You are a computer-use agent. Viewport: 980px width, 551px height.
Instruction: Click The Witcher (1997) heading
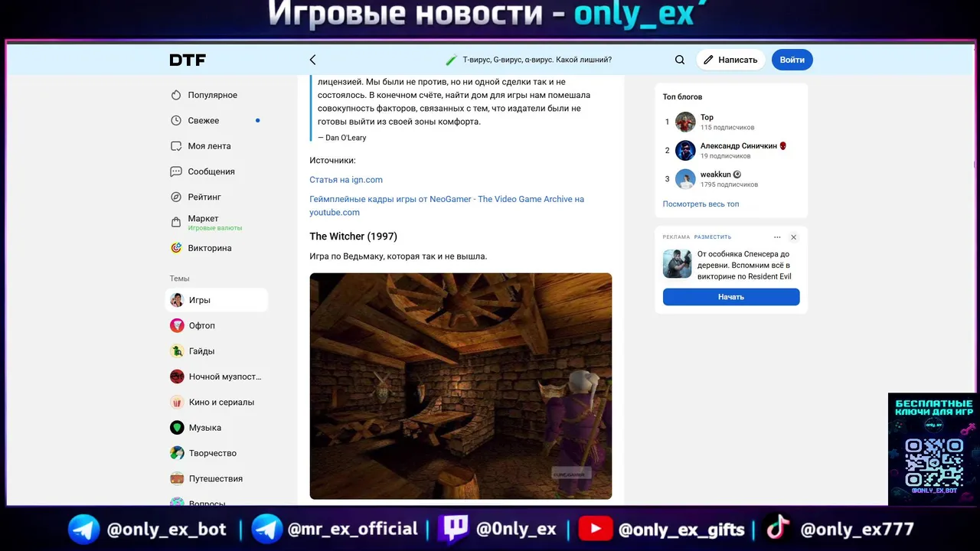tap(353, 236)
